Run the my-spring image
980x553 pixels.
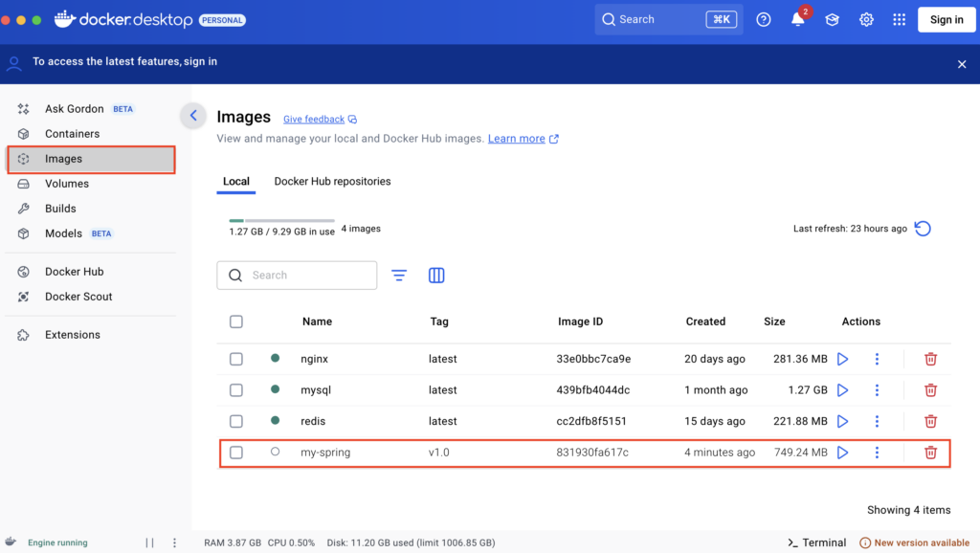(x=842, y=453)
